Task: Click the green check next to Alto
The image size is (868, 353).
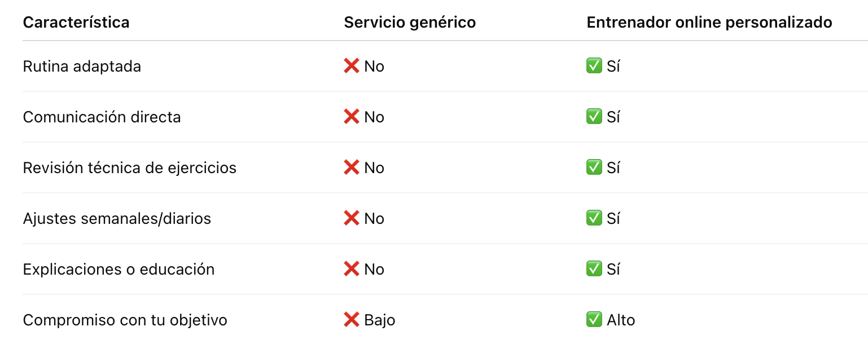Action: pyautogui.click(x=594, y=320)
